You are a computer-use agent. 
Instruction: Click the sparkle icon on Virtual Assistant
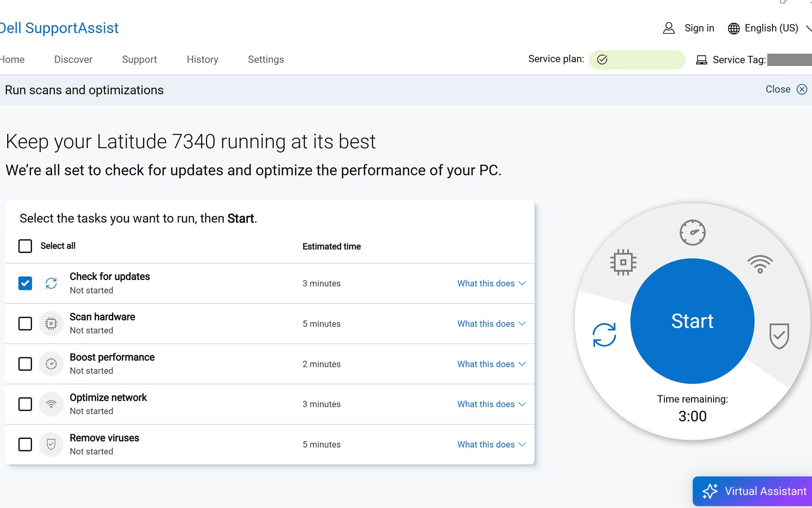tap(709, 491)
